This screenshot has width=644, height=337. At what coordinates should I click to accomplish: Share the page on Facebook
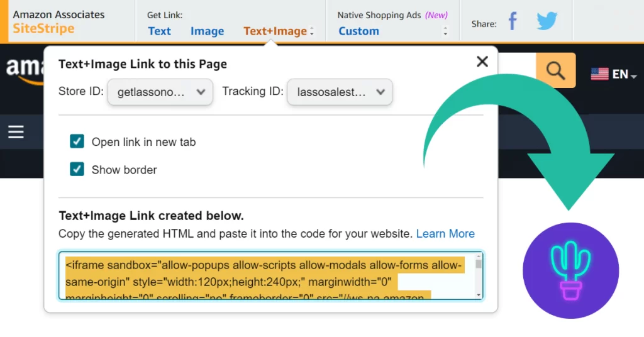coord(513,21)
